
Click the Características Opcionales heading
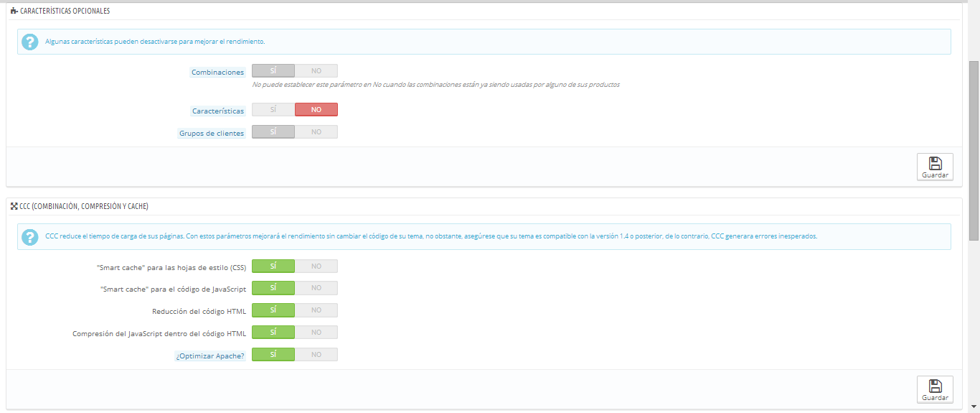click(x=65, y=11)
